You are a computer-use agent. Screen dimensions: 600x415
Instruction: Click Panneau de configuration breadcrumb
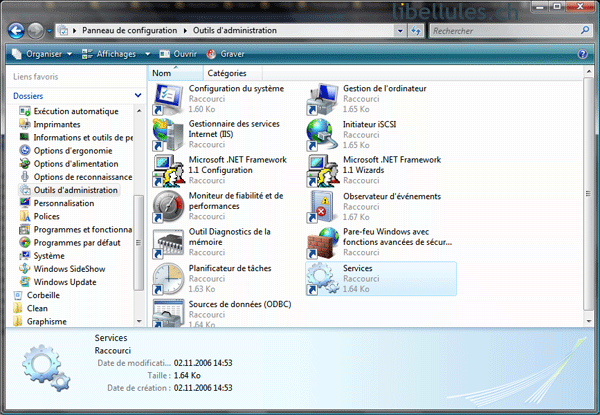tap(129, 30)
